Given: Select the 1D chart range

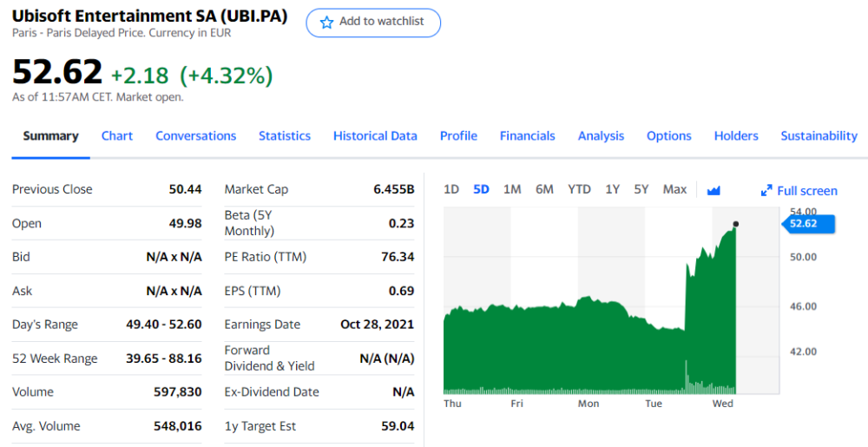Looking at the screenshot, I should tap(451, 189).
